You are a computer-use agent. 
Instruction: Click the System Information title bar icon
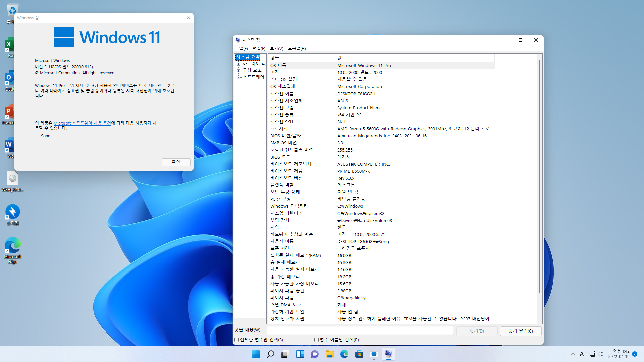point(238,40)
